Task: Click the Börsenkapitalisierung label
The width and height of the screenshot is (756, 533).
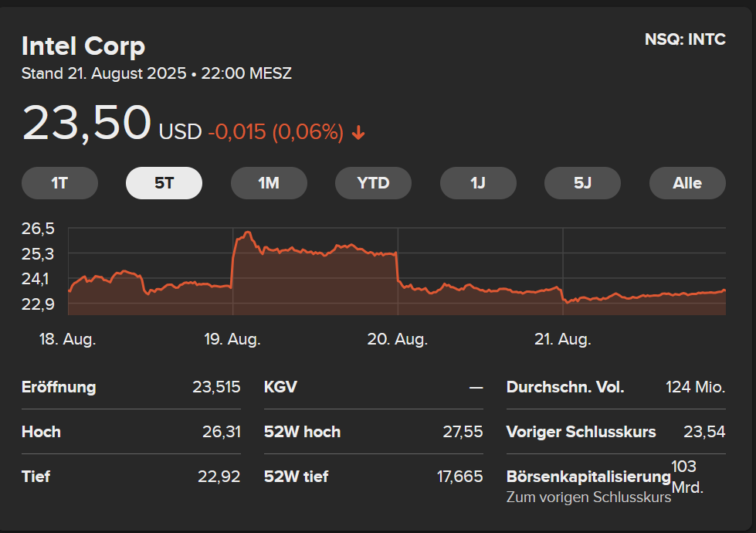Action: [x=588, y=477]
